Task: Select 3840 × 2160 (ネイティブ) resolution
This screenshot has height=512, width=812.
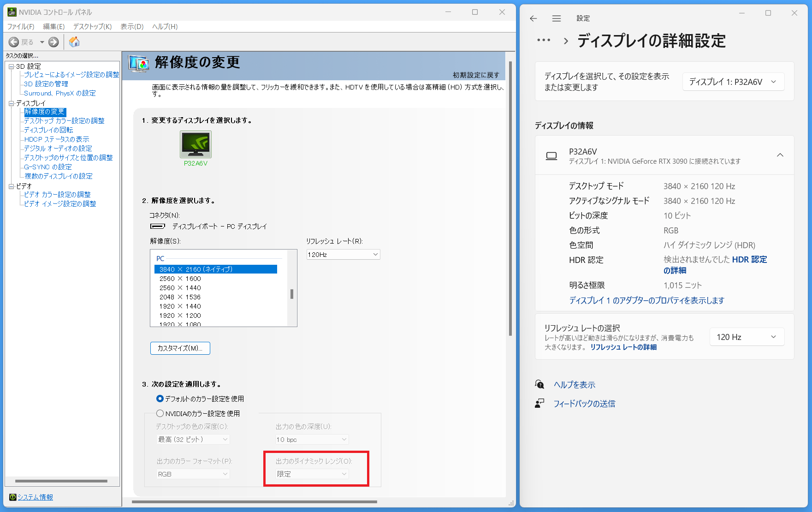Action: (x=216, y=269)
